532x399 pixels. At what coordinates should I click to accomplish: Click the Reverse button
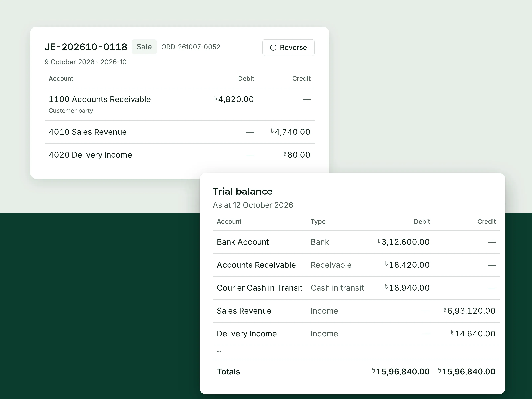288,47
